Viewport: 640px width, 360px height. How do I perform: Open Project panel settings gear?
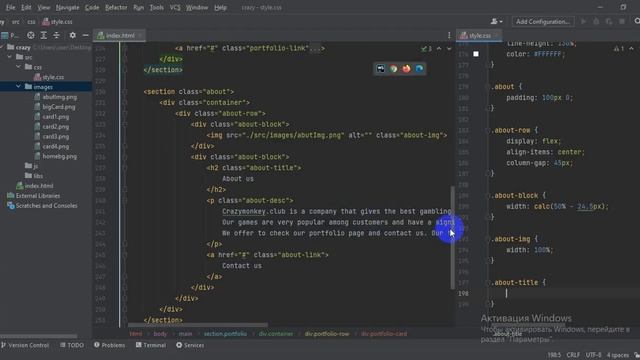[x=73, y=36]
